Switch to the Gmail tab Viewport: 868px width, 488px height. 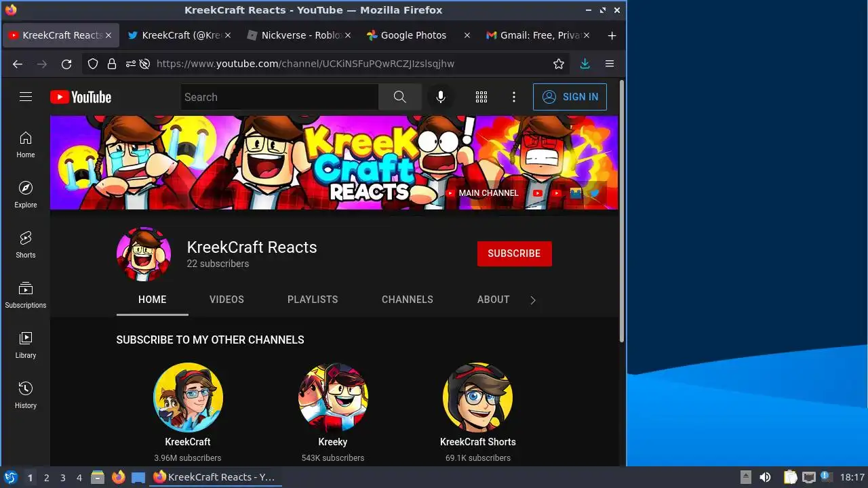point(538,35)
